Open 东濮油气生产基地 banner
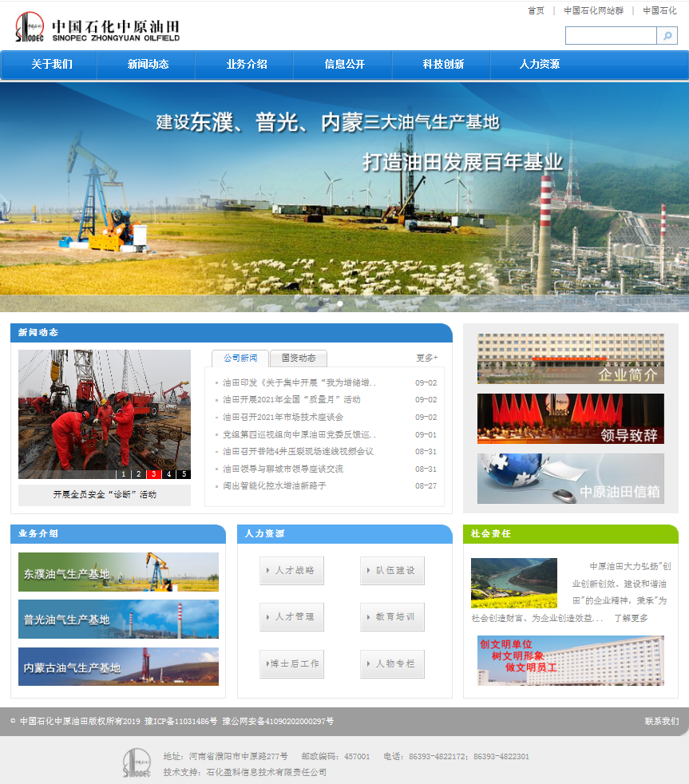Image resolution: width=689 pixels, height=784 pixels. click(118, 572)
